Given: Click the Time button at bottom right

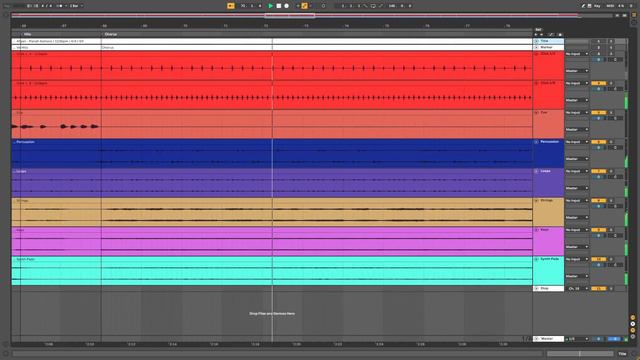Looking at the screenshot, I should (x=622, y=353).
